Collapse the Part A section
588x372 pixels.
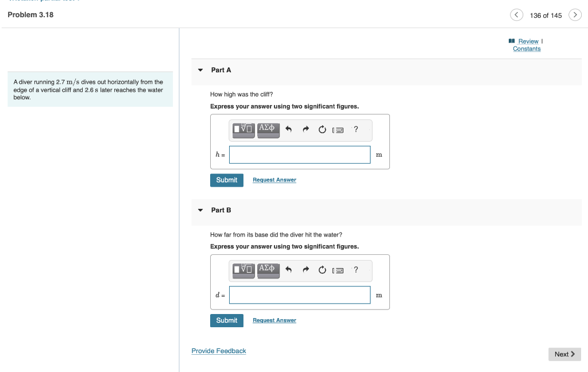click(x=200, y=70)
